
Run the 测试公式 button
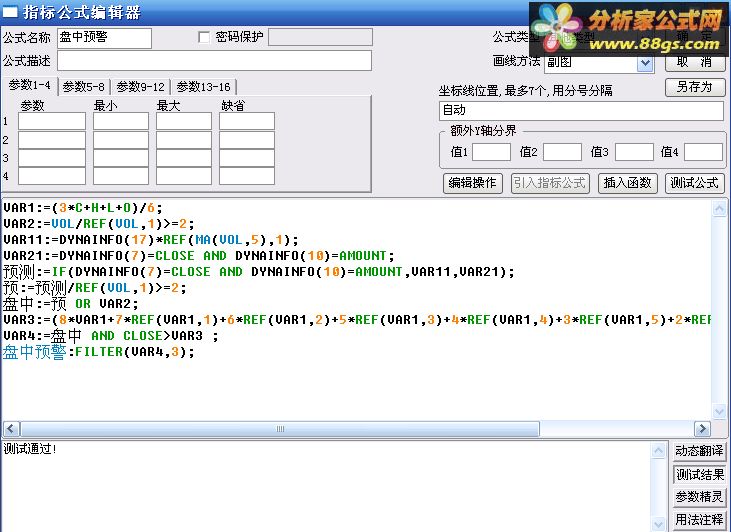click(694, 183)
